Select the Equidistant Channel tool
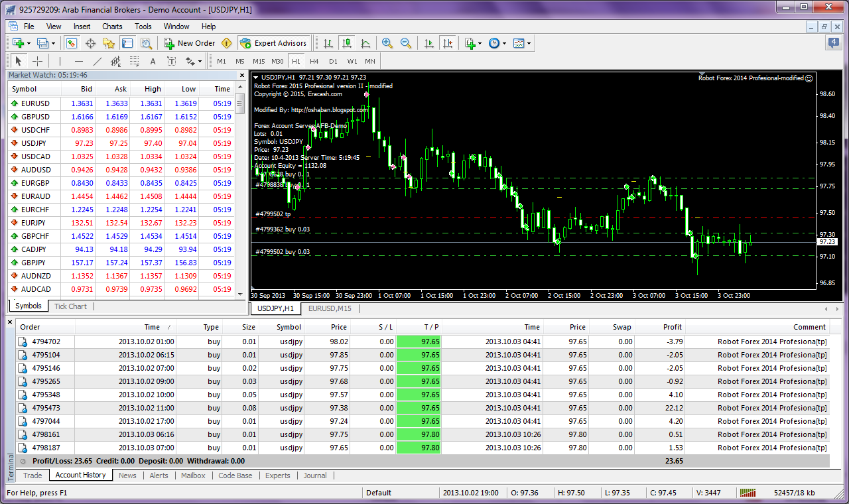This screenshot has height=504, width=849. (116, 61)
